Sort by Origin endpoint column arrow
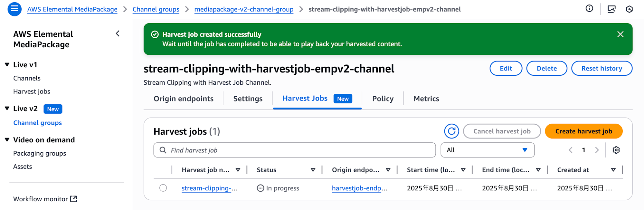This screenshot has width=644, height=210. point(388,170)
